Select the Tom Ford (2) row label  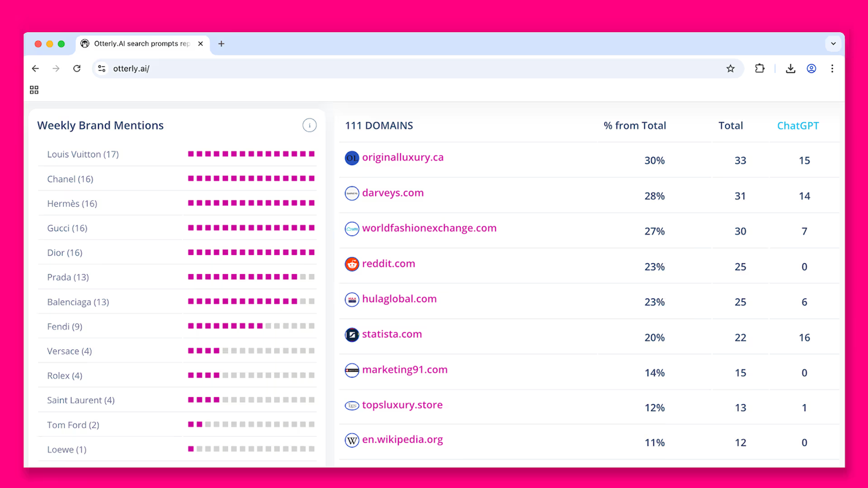73,425
